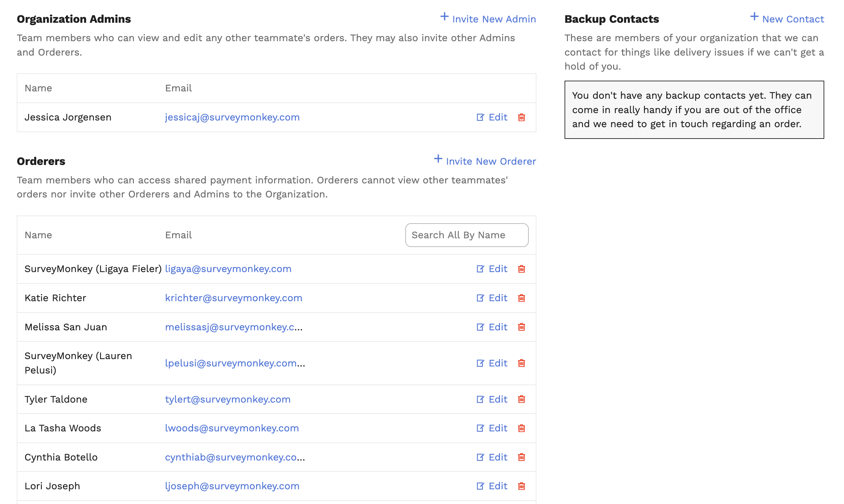The height and width of the screenshot is (504, 844).
Task: Open the Invite New Admin link
Action: [x=494, y=19]
